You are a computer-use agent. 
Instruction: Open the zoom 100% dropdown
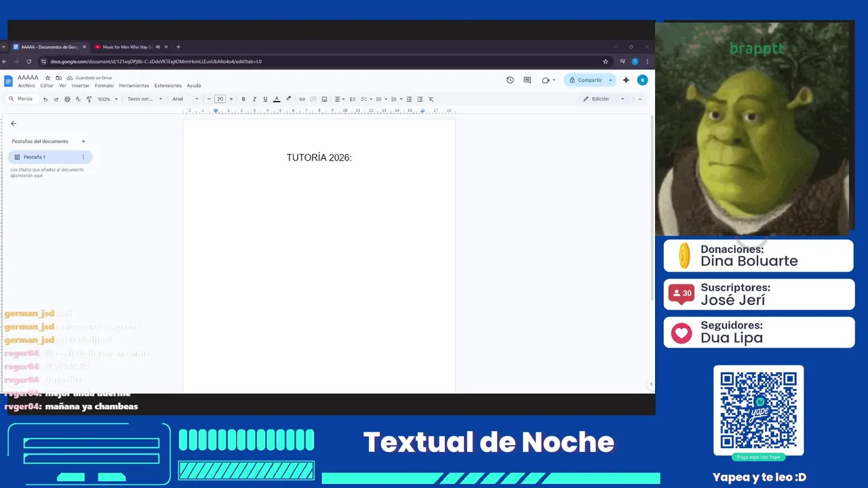click(107, 99)
